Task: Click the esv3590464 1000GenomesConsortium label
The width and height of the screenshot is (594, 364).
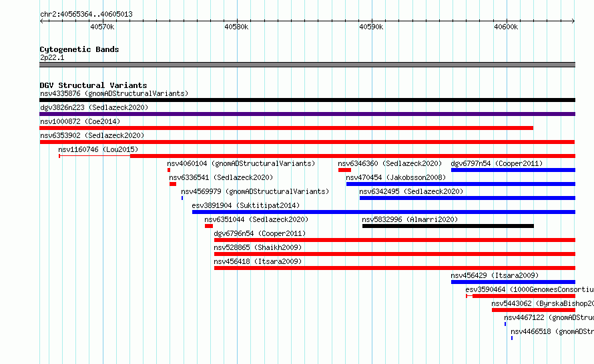Action: [x=530, y=289]
